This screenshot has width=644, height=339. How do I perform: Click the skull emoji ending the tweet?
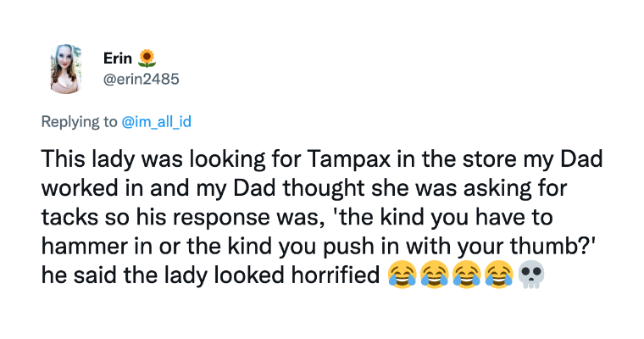click(x=530, y=275)
